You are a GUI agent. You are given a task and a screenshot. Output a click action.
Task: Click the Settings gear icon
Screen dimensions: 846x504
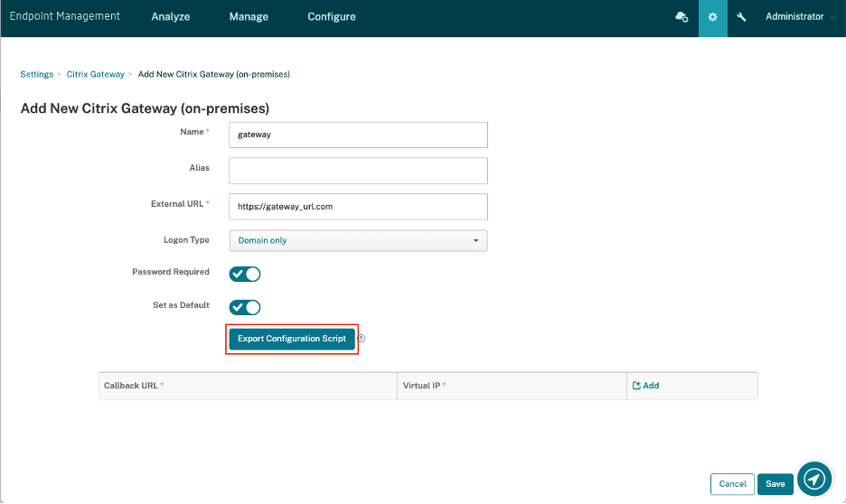(x=712, y=17)
